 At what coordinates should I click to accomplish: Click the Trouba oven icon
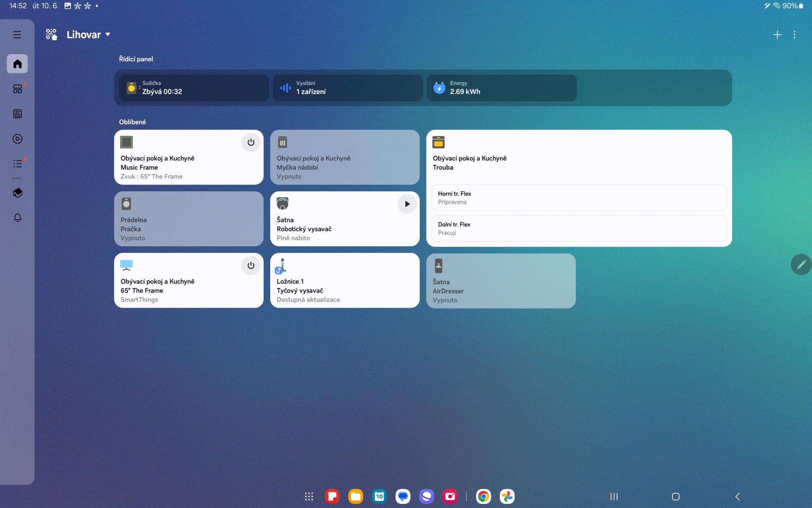[x=439, y=142]
